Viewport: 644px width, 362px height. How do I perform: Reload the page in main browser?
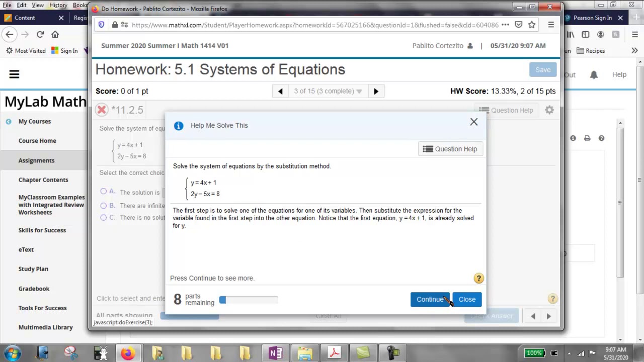pos(40,34)
